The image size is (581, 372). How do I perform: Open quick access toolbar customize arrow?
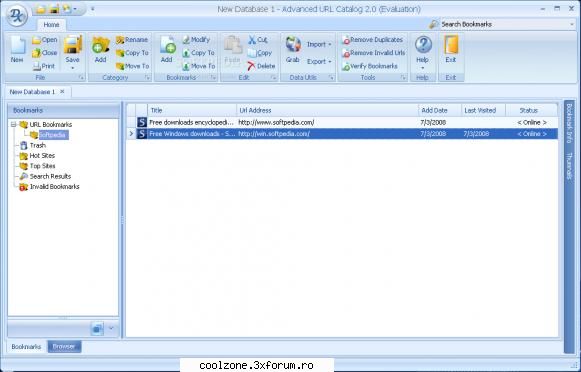pos(92,9)
